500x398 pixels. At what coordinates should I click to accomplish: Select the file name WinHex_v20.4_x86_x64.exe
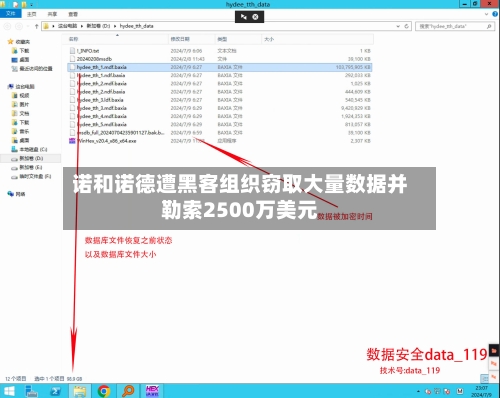pyautogui.click(x=107, y=141)
